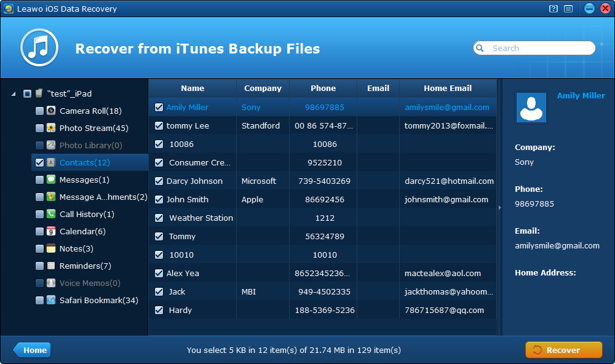
Task: Open the menu list icon in title bar
Action: click(568, 8)
